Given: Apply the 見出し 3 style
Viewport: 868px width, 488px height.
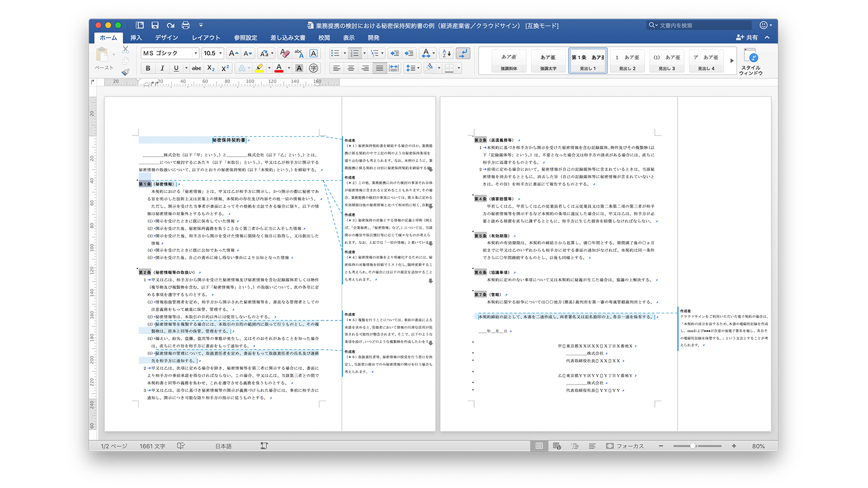Looking at the screenshot, I should click(x=667, y=61).
